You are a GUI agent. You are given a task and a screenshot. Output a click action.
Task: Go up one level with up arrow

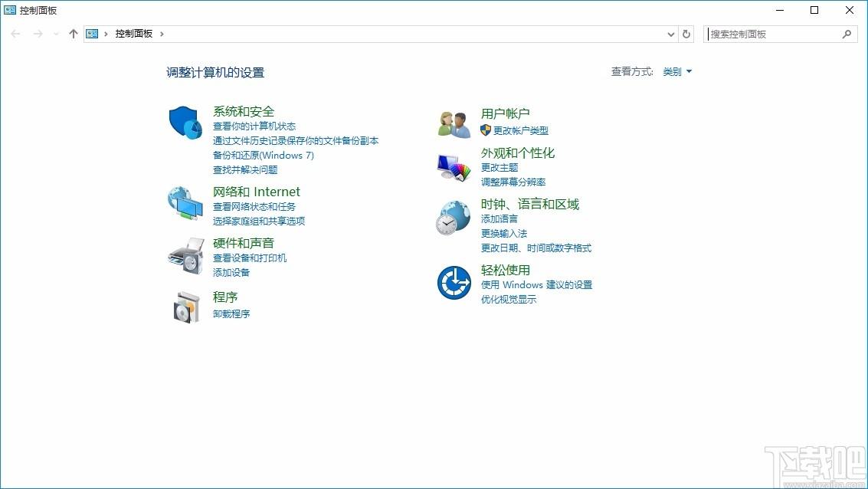click(x=73, y=34)
